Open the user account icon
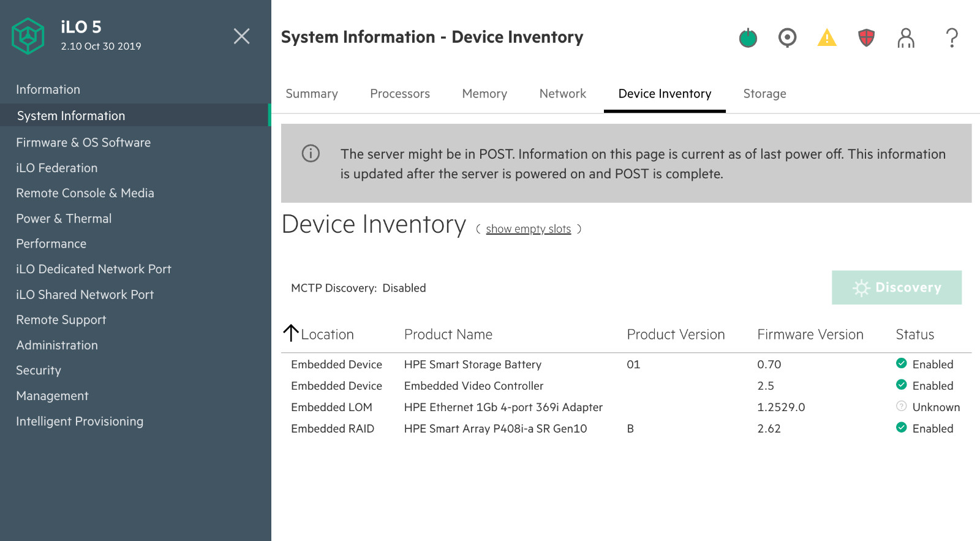This screenshot has width=980, height=541. [906, 38]
